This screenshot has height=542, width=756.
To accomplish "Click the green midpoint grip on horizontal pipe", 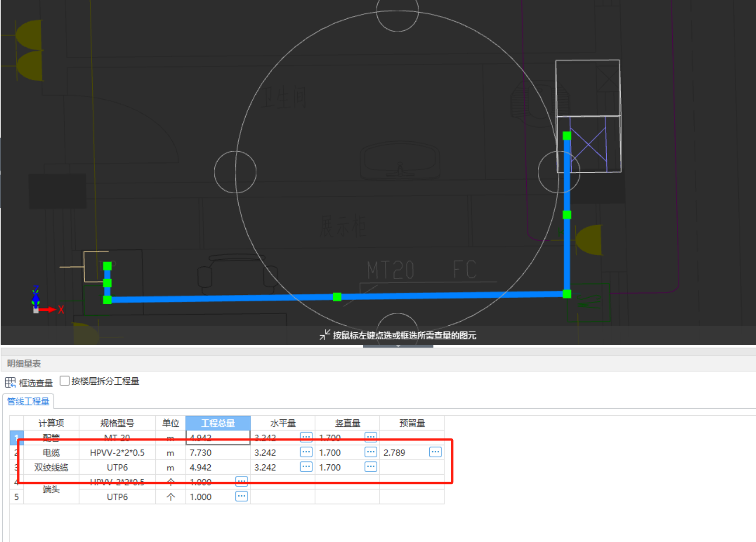I will (x=337, y=297).
